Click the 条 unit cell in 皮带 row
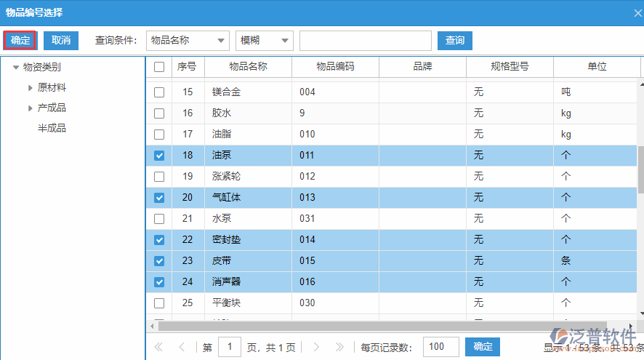This screenshot has width=644, height=360. (595, 261)
